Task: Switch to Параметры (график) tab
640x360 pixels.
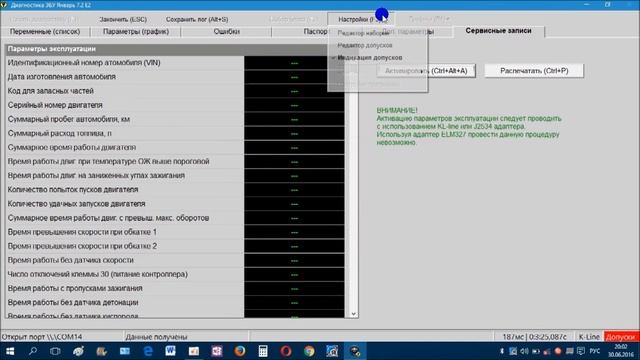Action: click(136, 31)
